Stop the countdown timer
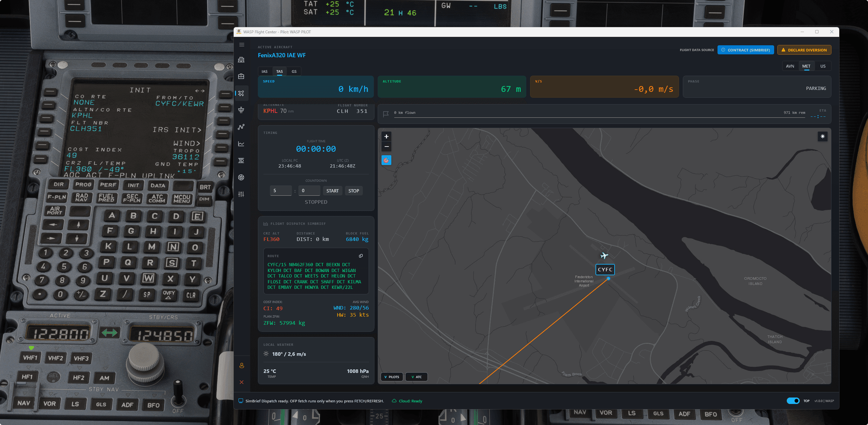 point(353,191)
